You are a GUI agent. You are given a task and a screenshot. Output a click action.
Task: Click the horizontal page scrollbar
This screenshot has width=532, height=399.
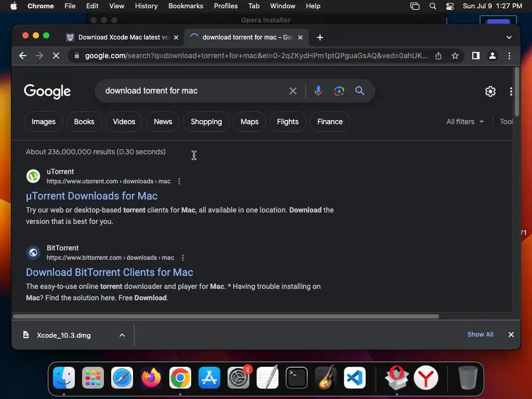225,316
